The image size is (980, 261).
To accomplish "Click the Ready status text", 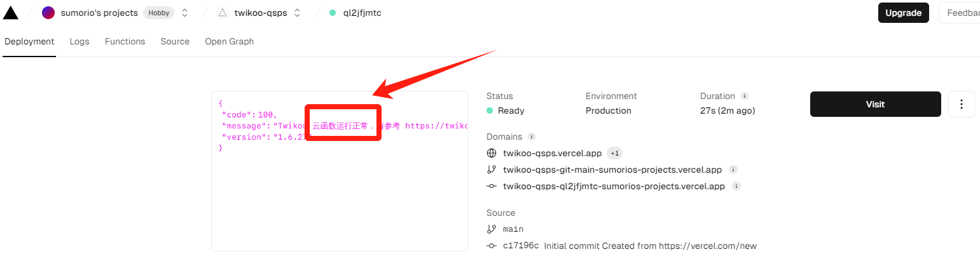I will pyautogui.click(x=511, y=110).
